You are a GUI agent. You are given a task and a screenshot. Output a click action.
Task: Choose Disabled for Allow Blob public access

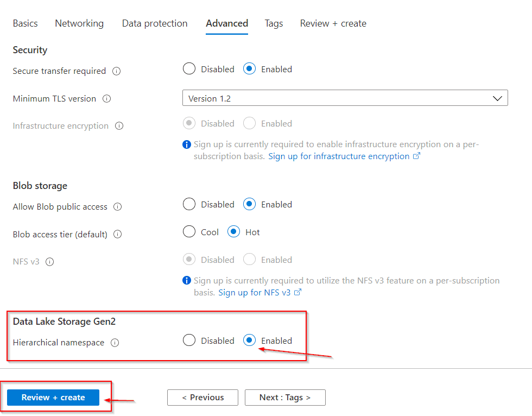(189, 204)
